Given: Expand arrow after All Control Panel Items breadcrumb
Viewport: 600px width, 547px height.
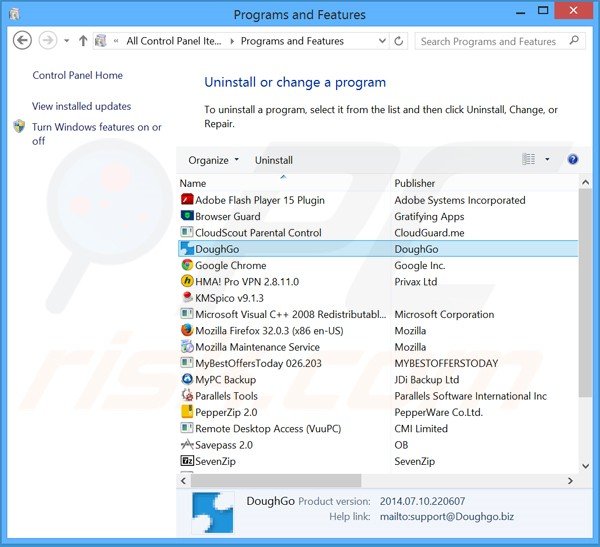Looking at the screenshot, I should pos(232,41).
